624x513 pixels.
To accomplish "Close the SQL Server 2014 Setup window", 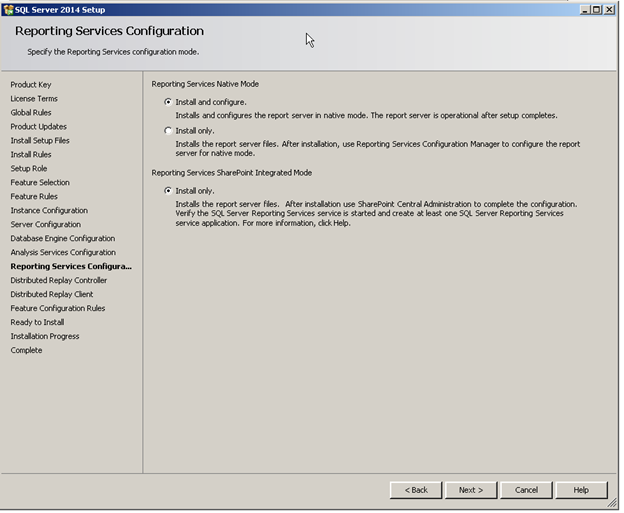I will (x=609, y=10).
